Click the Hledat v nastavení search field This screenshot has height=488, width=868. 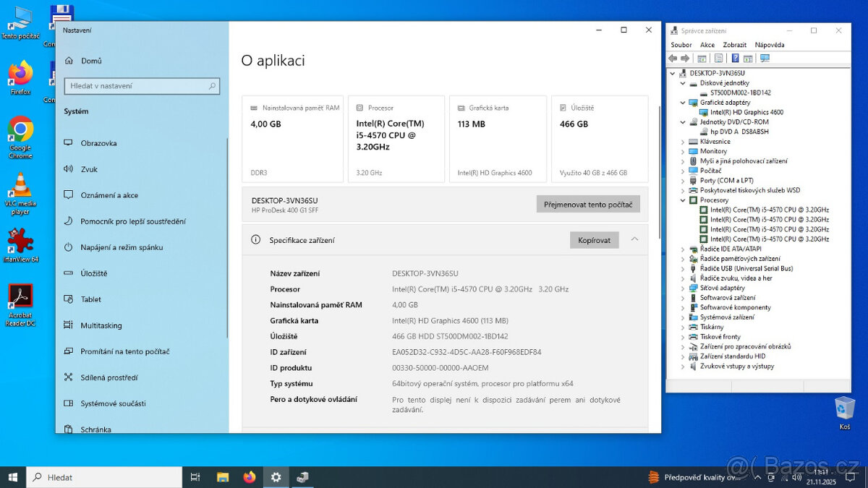click(142, 86)
